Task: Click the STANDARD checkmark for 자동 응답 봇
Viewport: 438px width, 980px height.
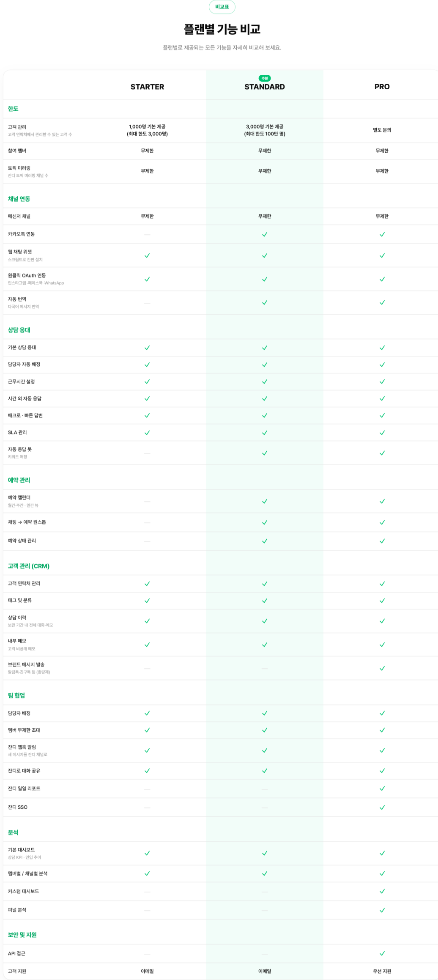Action: tap(265, 453)
